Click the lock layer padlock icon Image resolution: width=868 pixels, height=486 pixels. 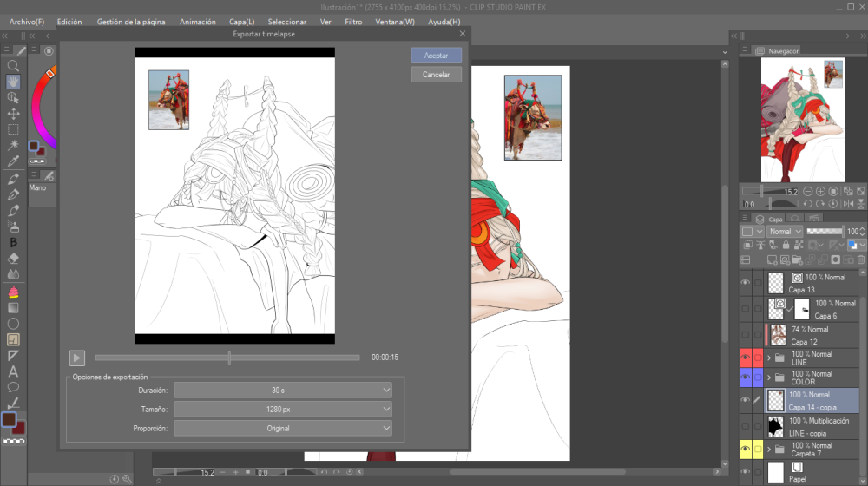pos(786,245)
